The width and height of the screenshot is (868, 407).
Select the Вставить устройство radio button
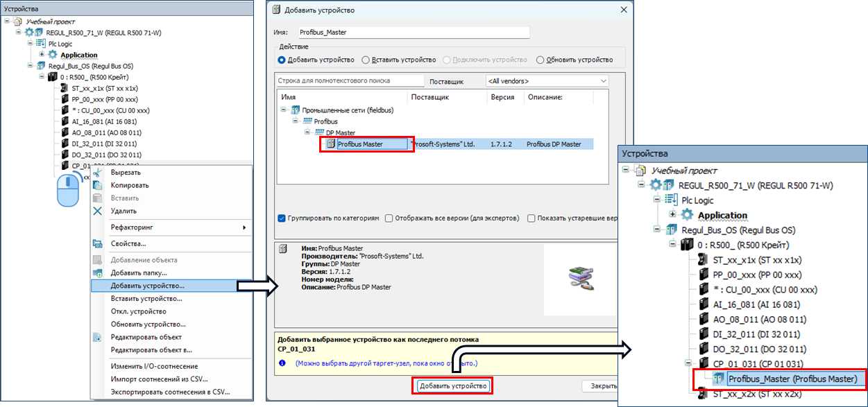click(x=366, y=60)
